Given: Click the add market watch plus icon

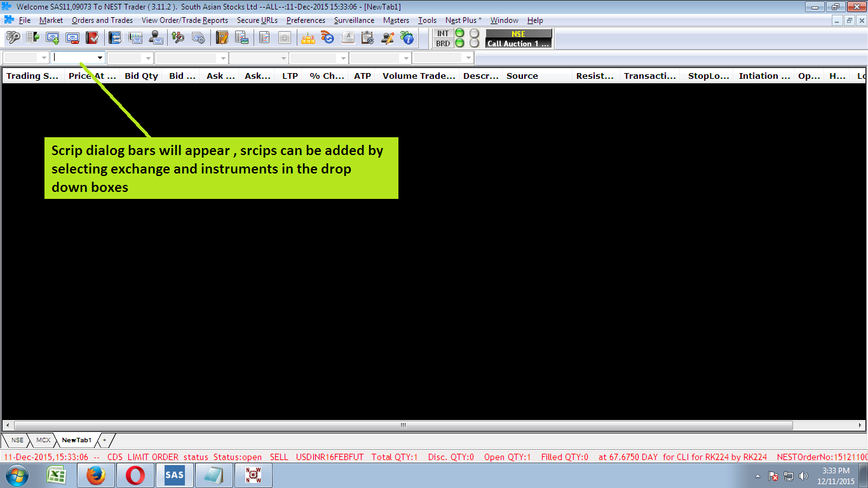Looking at the screenshot, I should 53,38.
